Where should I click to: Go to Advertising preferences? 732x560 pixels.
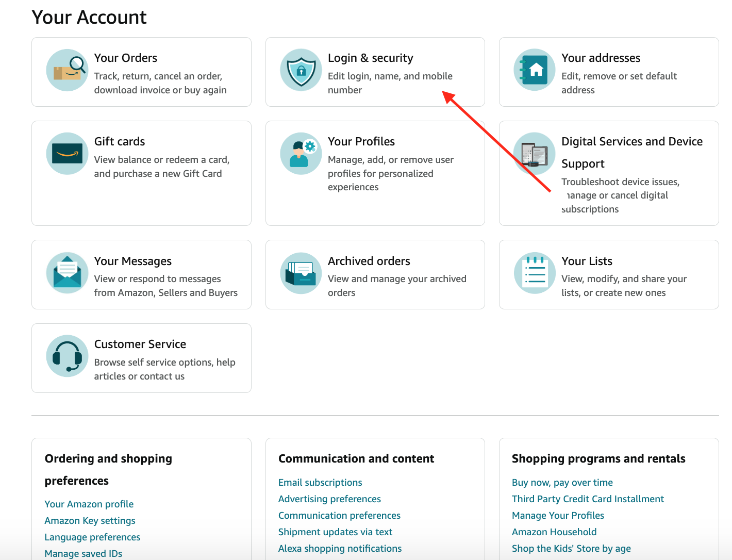tap(330, 499)
